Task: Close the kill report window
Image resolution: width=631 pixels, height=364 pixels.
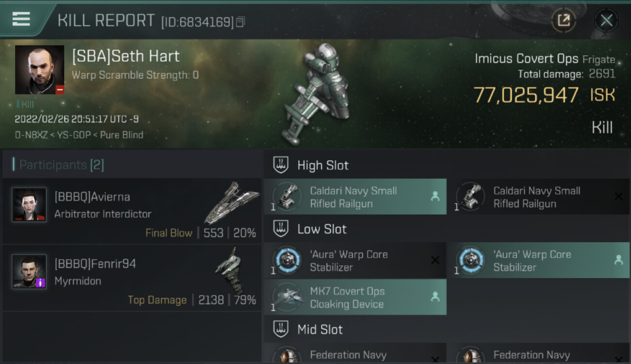Action: (x=606, y=20)
